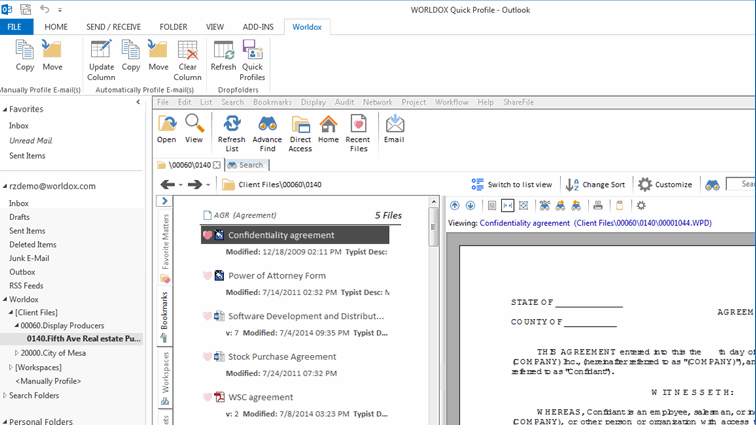Image resolution: width=756 pixels, height=425 pixels.
Task: Click the Change Sort button
Action: (x=595, y=185)
